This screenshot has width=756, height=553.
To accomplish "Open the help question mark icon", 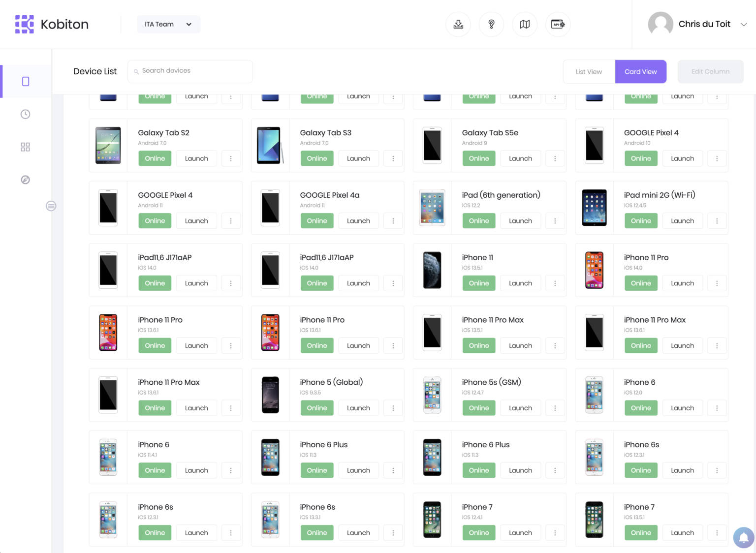I will [x=491, y=24].
